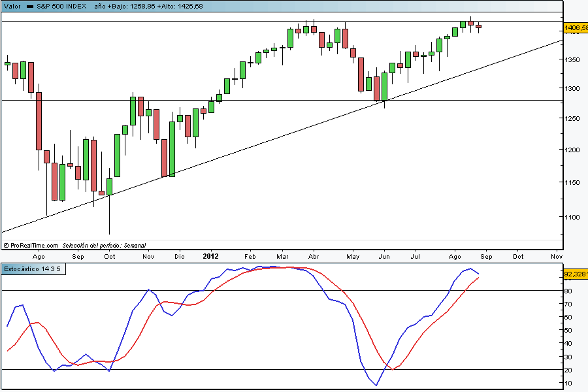Image resolution: width=588 pixels, height=392 pixels.
Task: Click Selección del período: Semanal text
Action: (x=105, y=245)
